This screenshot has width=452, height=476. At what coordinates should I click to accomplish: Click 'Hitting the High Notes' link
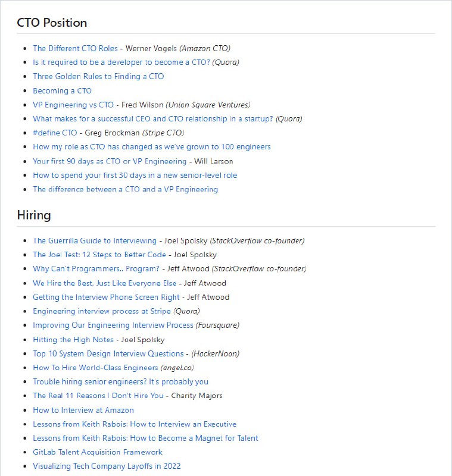(x=74, y=339)
